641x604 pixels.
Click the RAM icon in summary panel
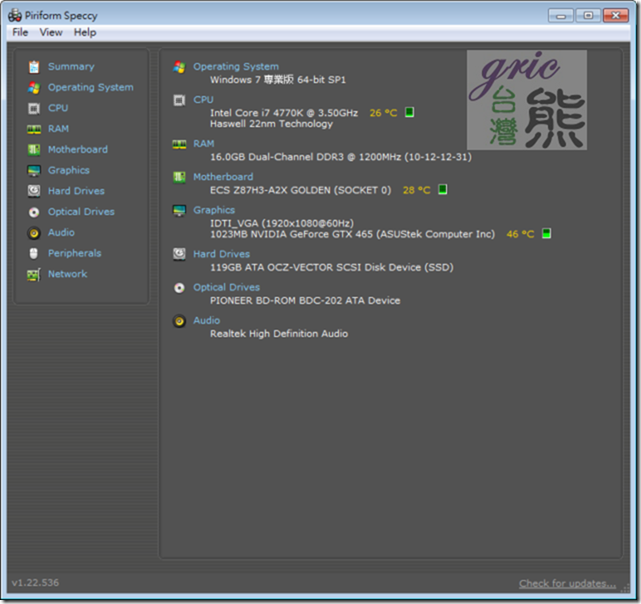[x=179, y=144]
